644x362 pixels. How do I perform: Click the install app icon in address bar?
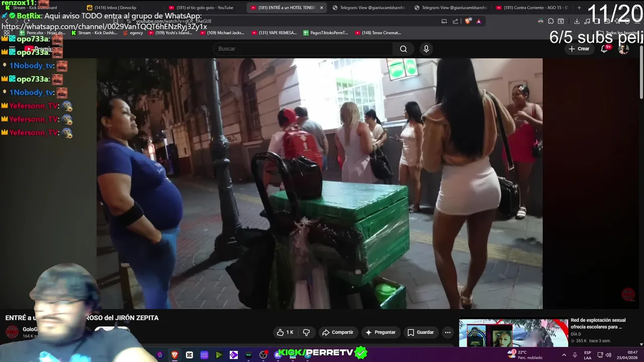[444, 21]
